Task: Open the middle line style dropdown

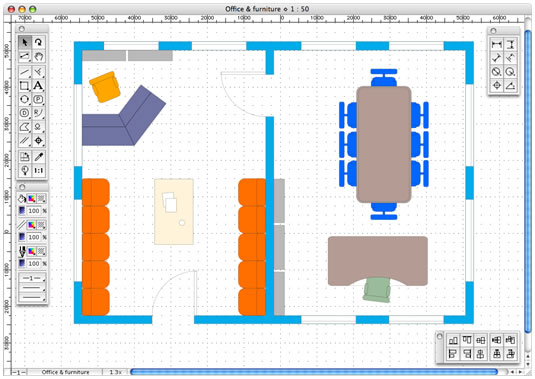Action: (x=32, y=288)
